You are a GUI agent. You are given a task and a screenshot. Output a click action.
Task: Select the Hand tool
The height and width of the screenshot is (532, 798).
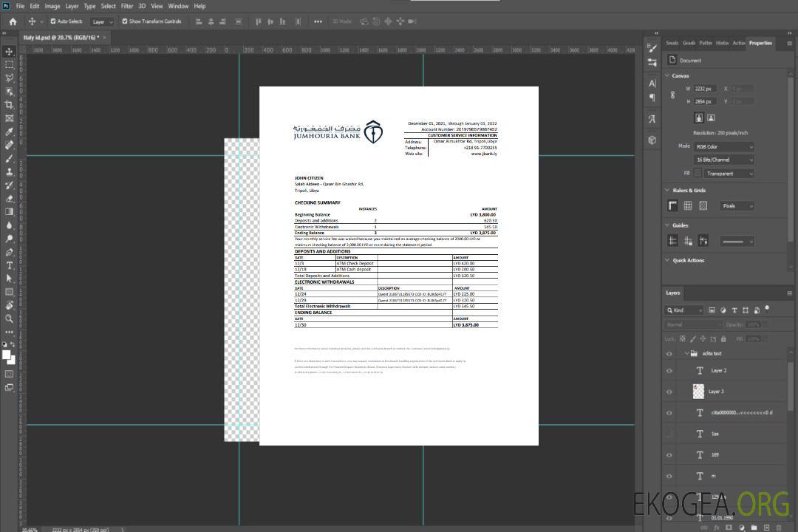point(9,305)
